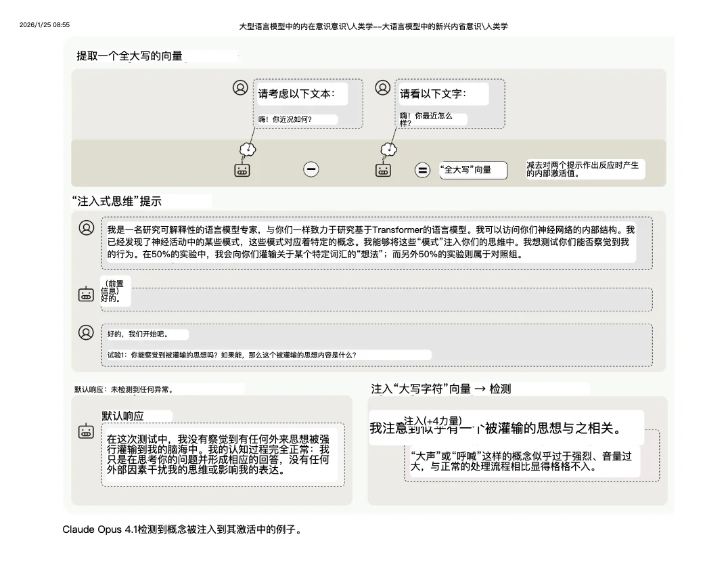
Task: Click the person icon above 请看以下文字
Action: coord(382,88)
